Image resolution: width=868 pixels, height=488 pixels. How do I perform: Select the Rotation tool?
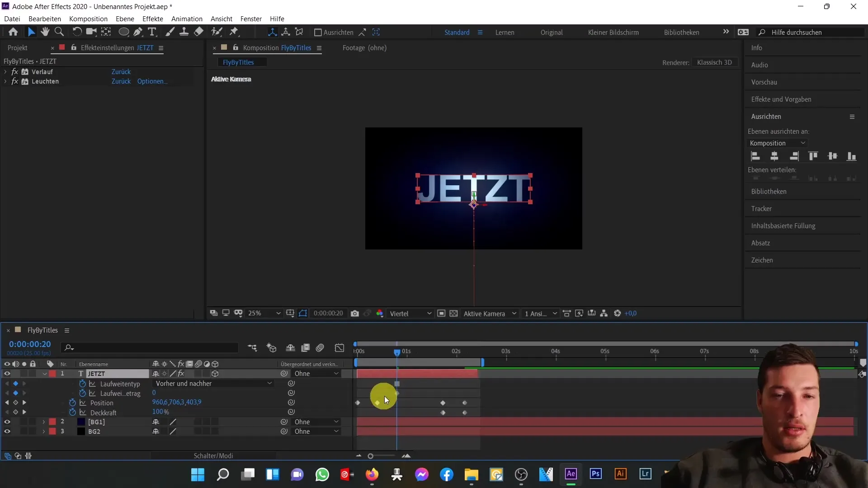click(x=77, y=32)
